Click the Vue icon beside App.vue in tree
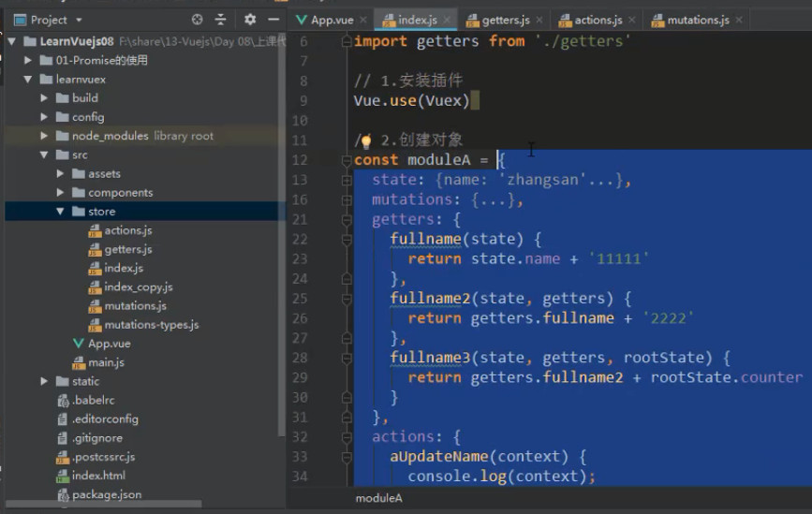This screenshot has height=514, width=812. pos(78,344)
